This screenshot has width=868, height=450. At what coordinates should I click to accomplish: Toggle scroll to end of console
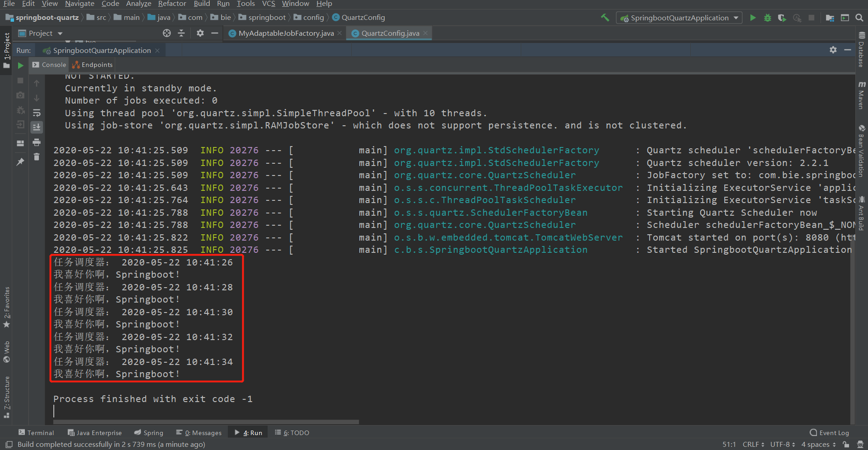[37, 127]
